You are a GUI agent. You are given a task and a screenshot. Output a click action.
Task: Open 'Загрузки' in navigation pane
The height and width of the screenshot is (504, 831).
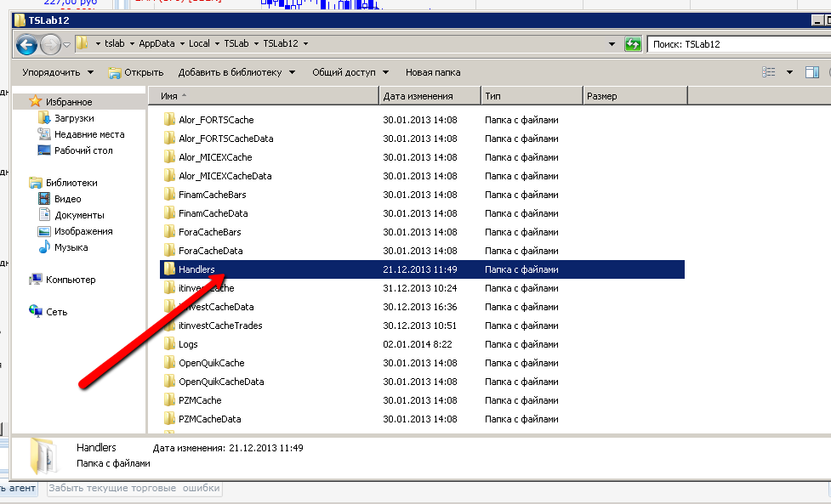[x=74, y=118]
